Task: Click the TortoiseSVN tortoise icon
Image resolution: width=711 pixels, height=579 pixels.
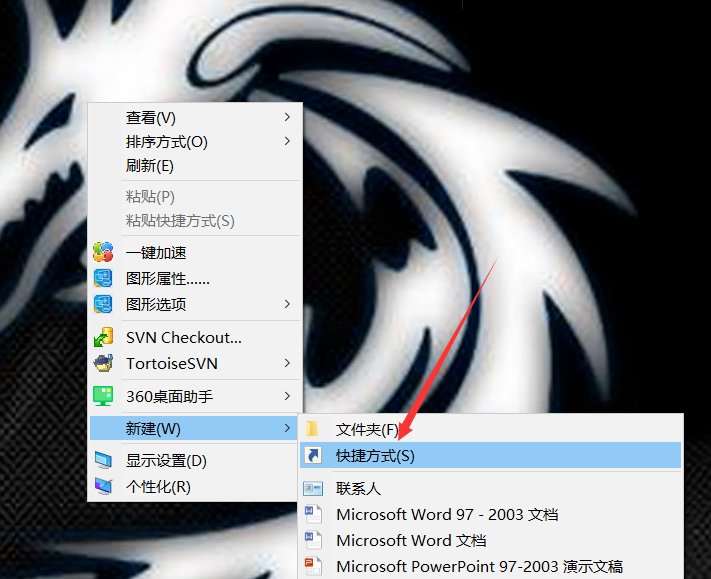Action: pos(103,363)
